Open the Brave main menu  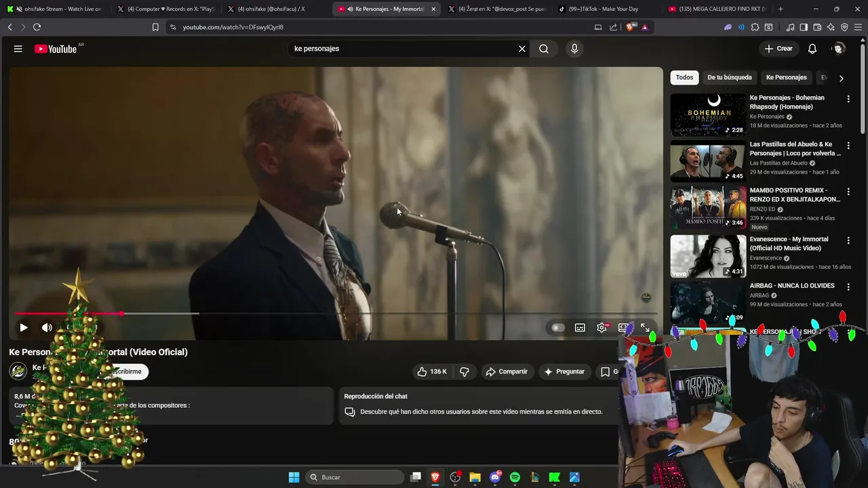(x=859, y=27)
